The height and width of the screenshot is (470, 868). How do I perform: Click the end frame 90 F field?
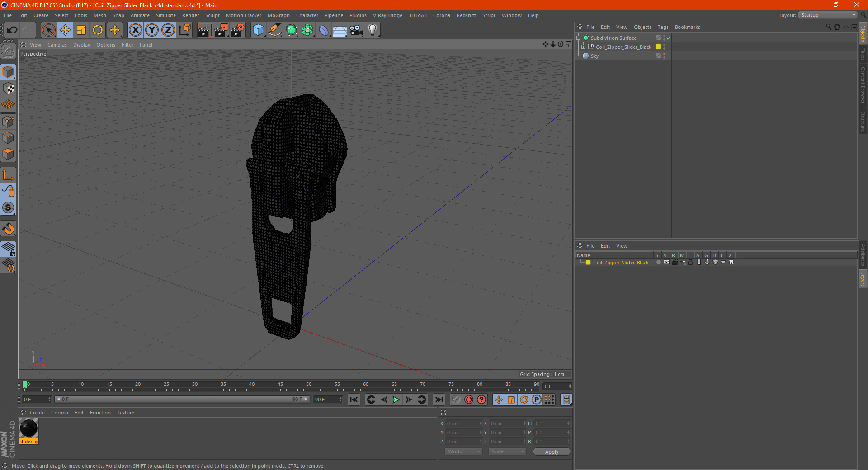pyautogui.click(x=328, y=399)
